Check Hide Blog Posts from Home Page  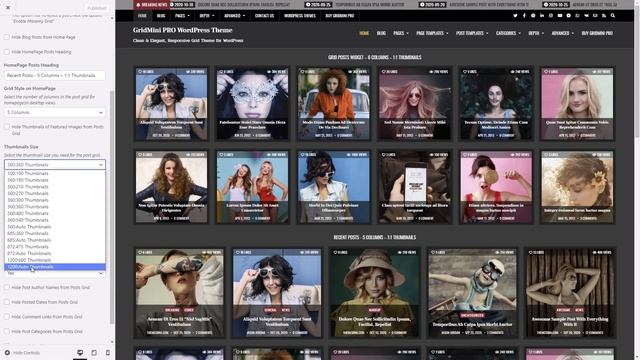[x=7, y=37]
